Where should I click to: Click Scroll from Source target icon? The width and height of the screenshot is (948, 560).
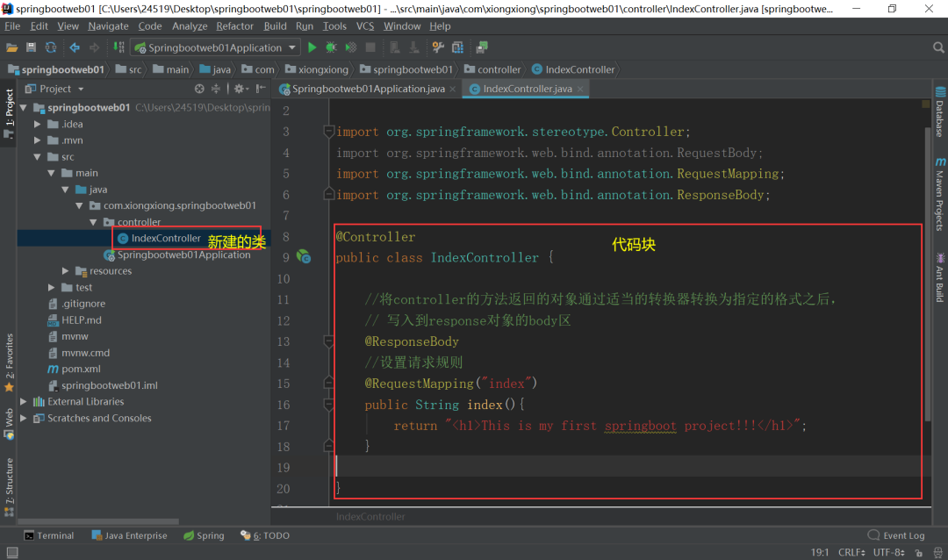tap(199, 89)
